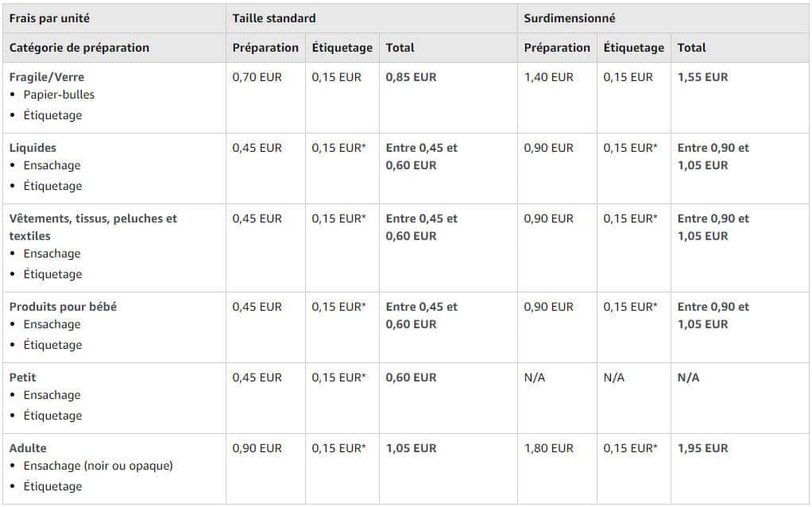Click the 0,60 EUR total in Petit row
Viewport: 812px width, 507px height.
(412, 377)
